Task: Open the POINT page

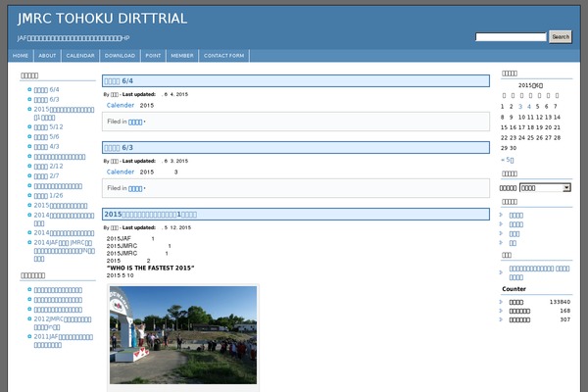Action: click(153, 56)
